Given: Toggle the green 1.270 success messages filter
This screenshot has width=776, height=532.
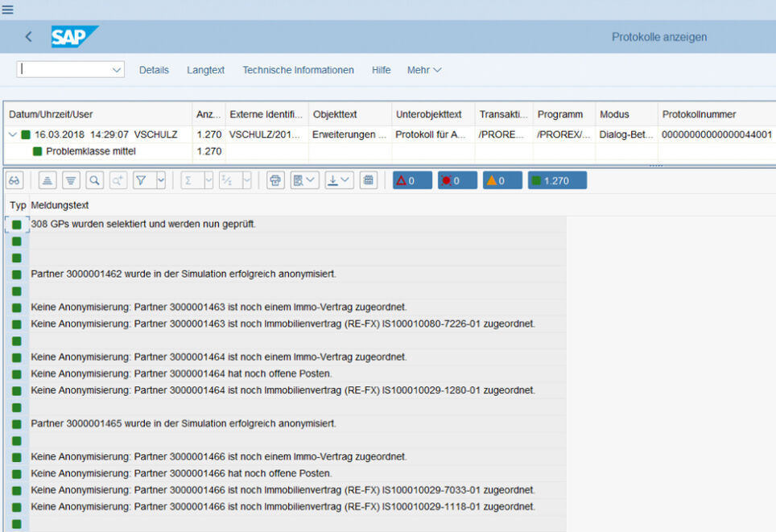Looking at the screenshot, I should [556, 180].
